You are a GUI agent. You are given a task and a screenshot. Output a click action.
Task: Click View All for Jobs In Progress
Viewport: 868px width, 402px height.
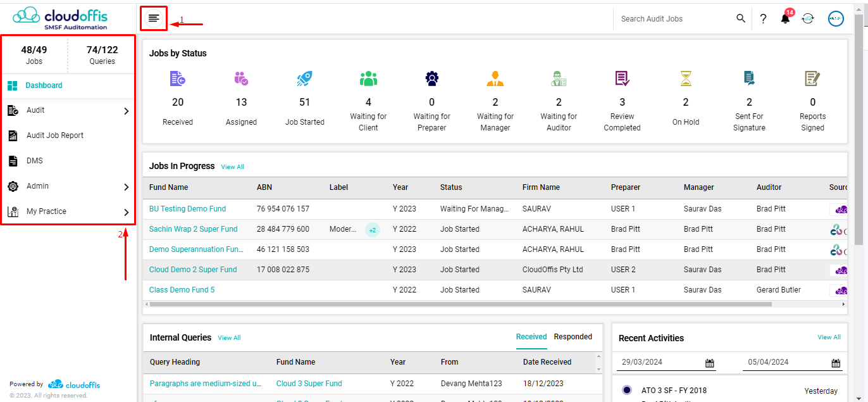coord(232,167)
